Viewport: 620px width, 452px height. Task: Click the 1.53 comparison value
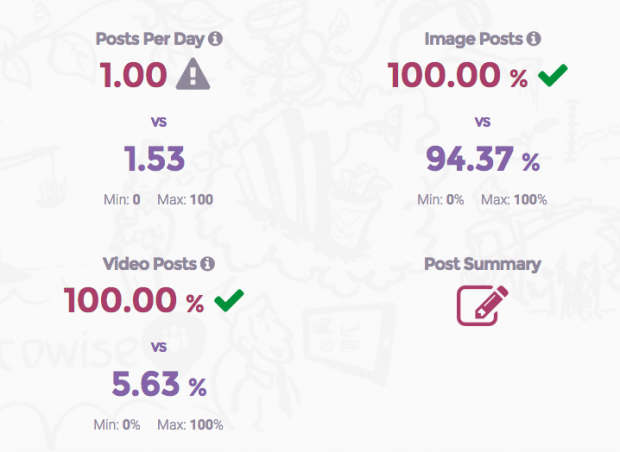click(155, 159)
